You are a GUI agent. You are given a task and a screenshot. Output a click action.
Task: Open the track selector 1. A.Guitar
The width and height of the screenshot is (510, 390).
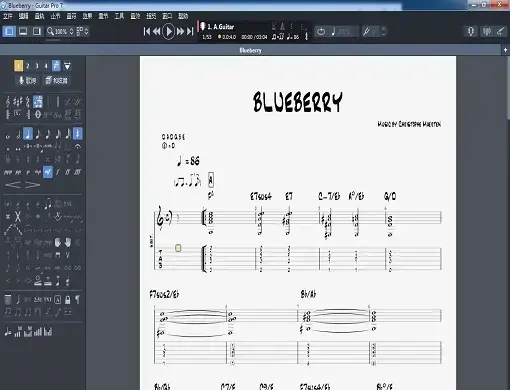coord(233,27)
